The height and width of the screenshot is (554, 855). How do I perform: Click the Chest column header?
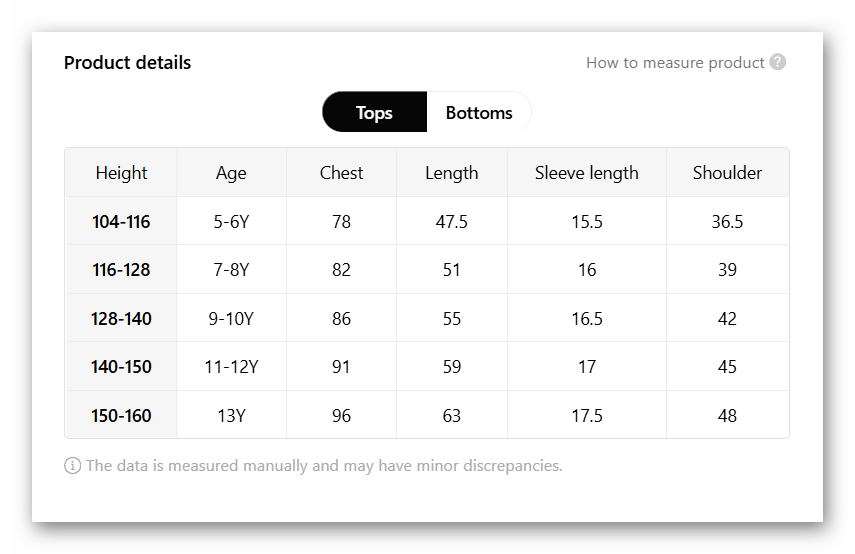pyautogui.click(x=341, y=173)
